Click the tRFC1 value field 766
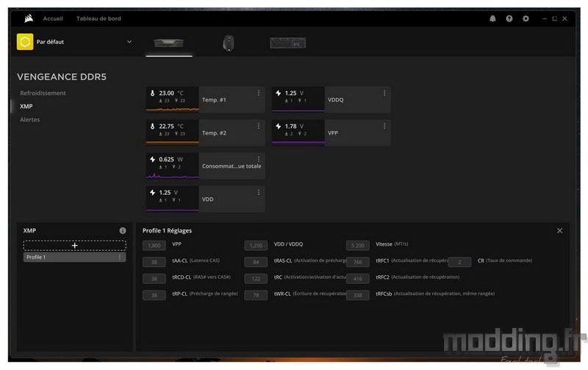 click(358, 262)
